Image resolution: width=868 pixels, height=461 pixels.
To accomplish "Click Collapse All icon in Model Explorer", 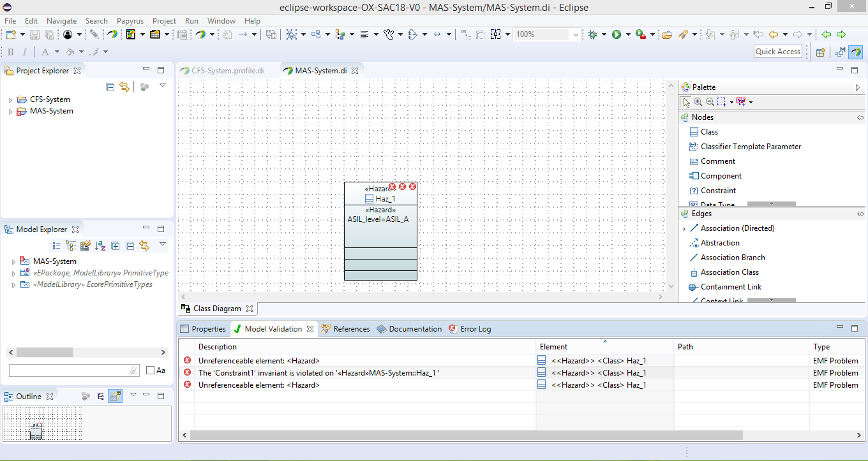I will [130, 245].
